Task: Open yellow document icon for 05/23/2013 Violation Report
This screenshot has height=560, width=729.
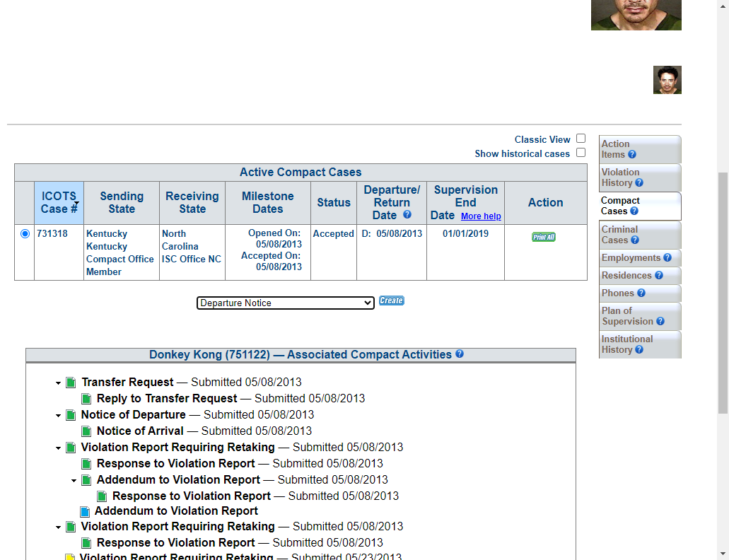Action: click(70, 556)
